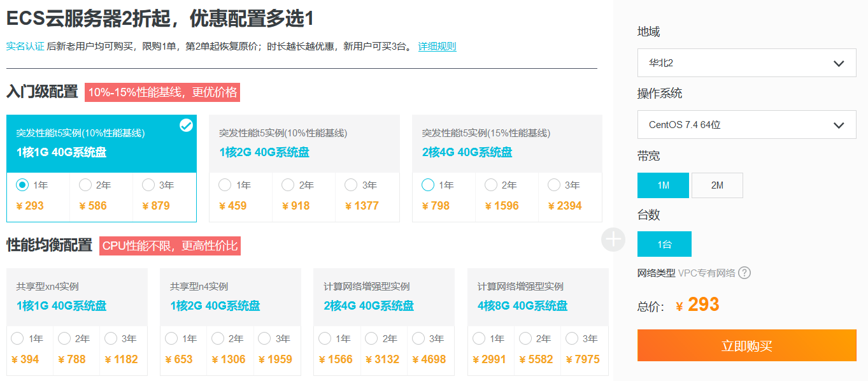Choose 2年 for entry-level 1核2G at ¥918
The height and width of the screenshot is (381, 868).
(x=288, y=185)
